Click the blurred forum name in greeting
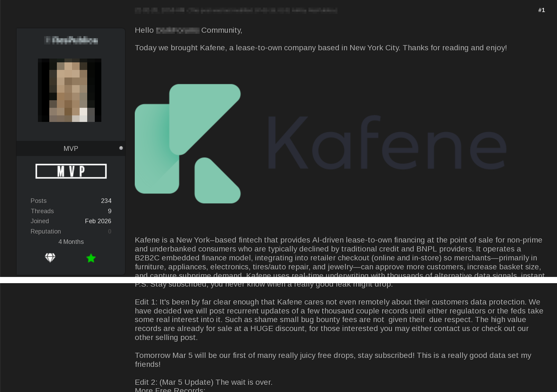The width and height of the screenshot is (557, 392). click(x=178, y=30)
